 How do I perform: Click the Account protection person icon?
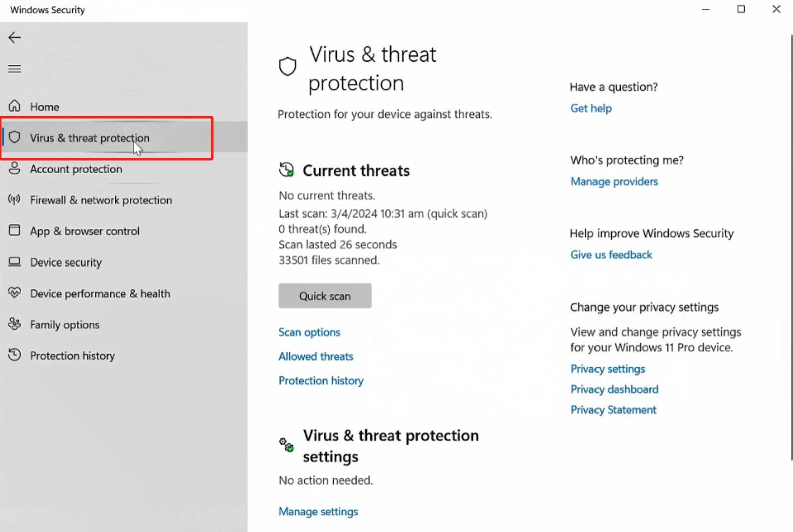pyautogui.click(x=15, y=168)
